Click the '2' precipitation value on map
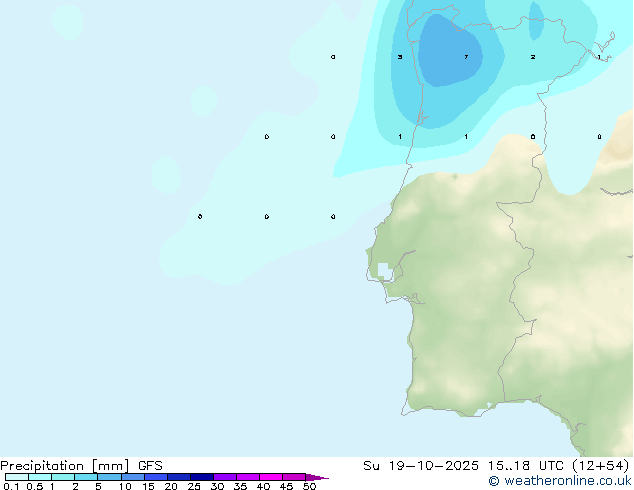Screen dimensions: 634x490 click(x=533, y=57)
